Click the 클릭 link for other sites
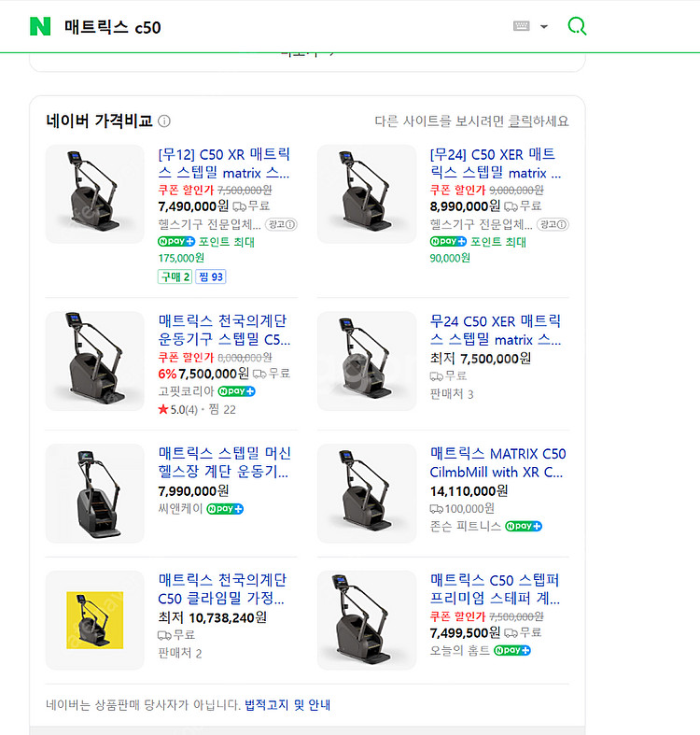Screen dimensions: 700x735 point(520,121)
